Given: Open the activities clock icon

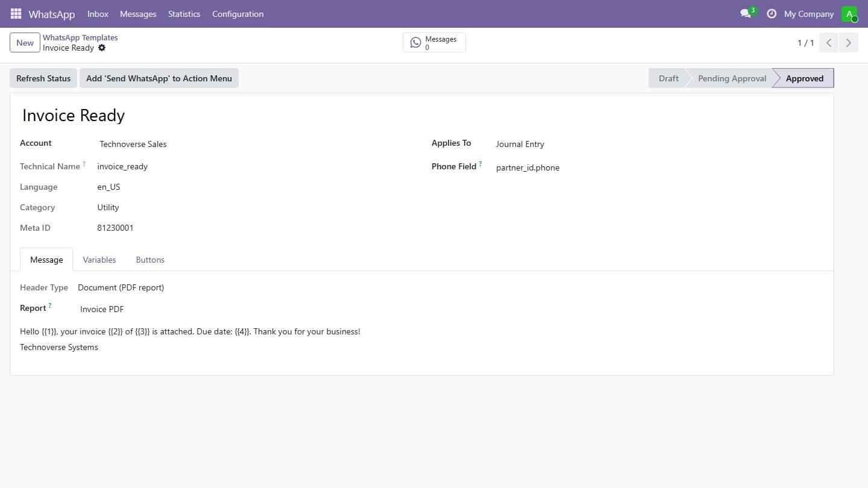Looking at the screenshot, I should (772, 13).
